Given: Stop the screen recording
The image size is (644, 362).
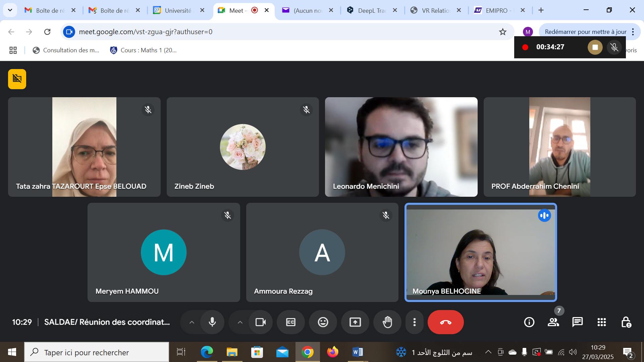Looking at the screenshot, I should pos(595,47).
